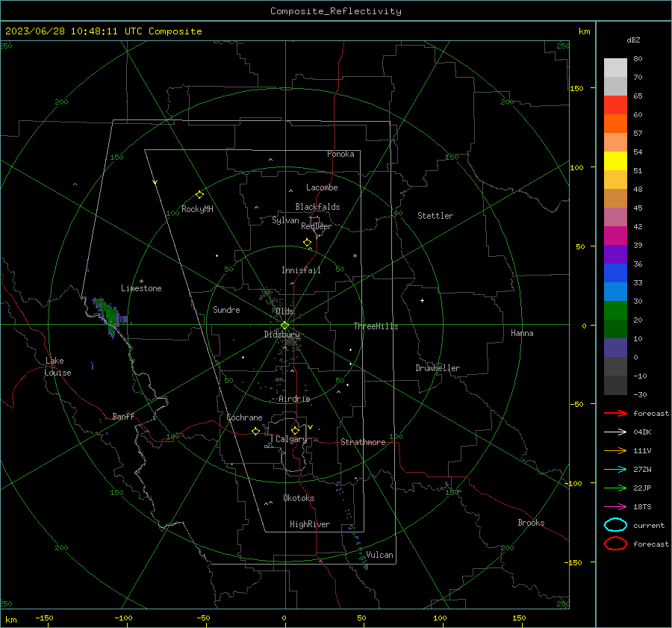The image size is (672, 628).
Task: Click the cyan current ellipse legend icon
Action: point(615,525)
